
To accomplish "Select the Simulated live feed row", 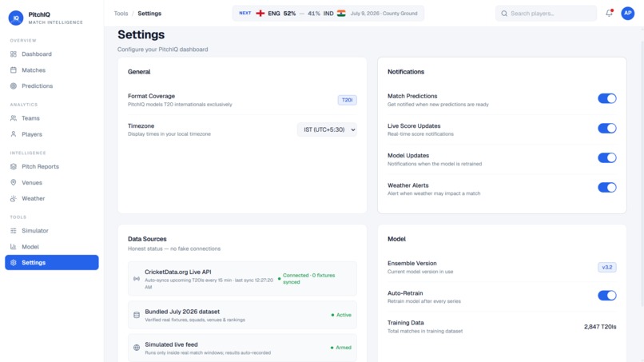I will click(242, 348).
